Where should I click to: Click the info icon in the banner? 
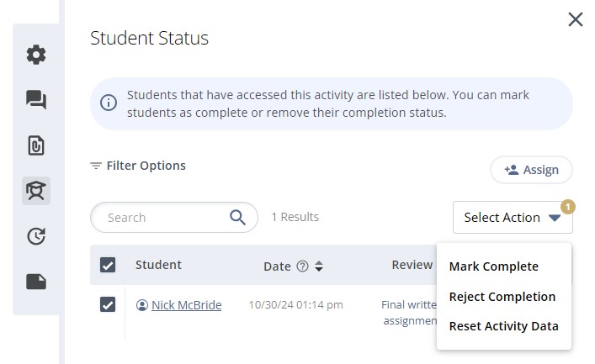point(109,103)
